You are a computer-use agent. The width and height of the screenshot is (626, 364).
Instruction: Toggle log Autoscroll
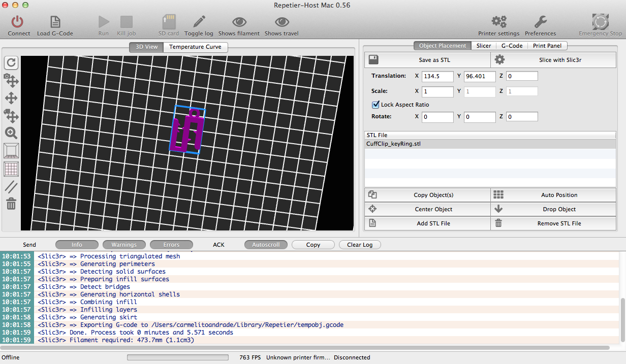click(266, 245)
